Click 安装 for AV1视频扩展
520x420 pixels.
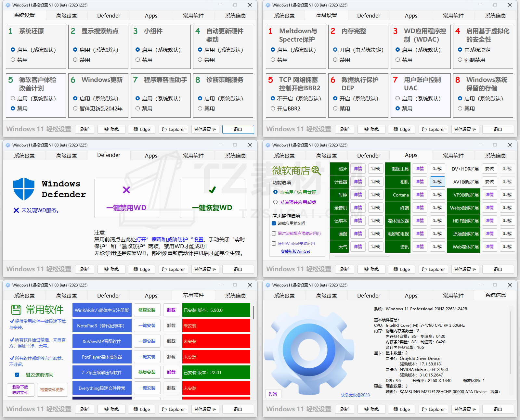489,182
